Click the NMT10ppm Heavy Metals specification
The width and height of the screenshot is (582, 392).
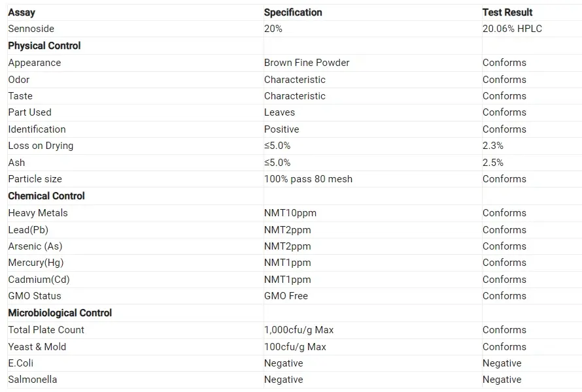tap(290, 213)
